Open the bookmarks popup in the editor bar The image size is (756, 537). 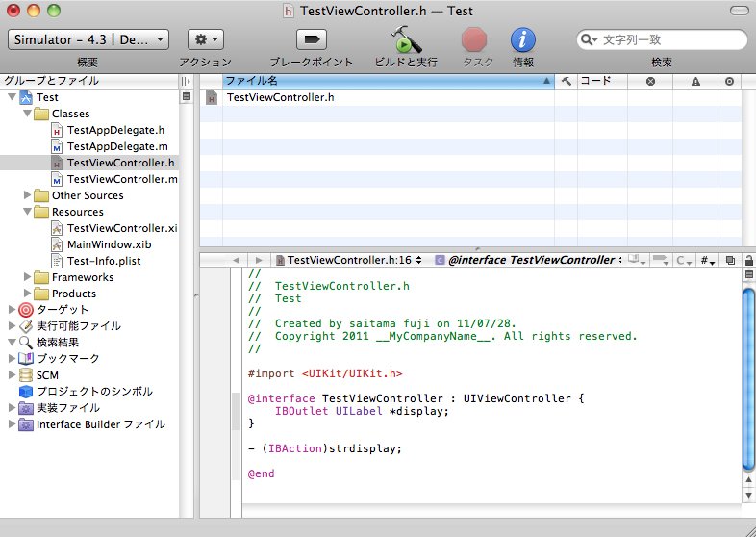(x=637, y=260)
